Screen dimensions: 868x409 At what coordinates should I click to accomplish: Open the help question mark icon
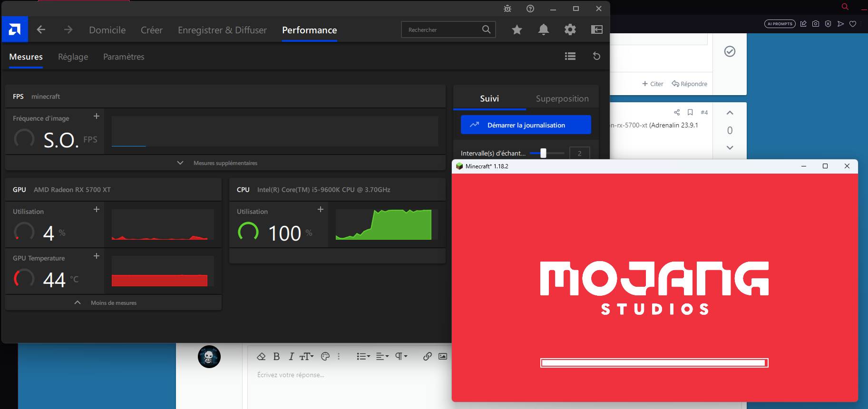(530, 9)
